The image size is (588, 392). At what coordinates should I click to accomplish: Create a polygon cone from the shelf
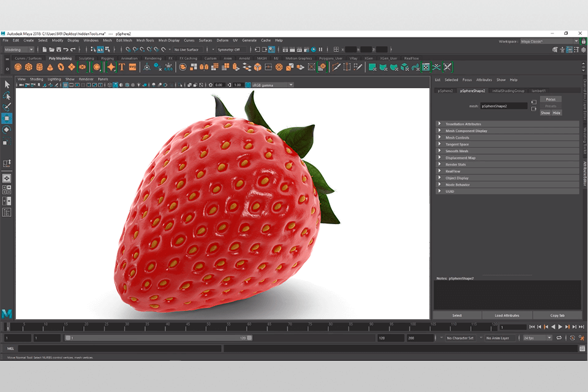pos(50,67)
